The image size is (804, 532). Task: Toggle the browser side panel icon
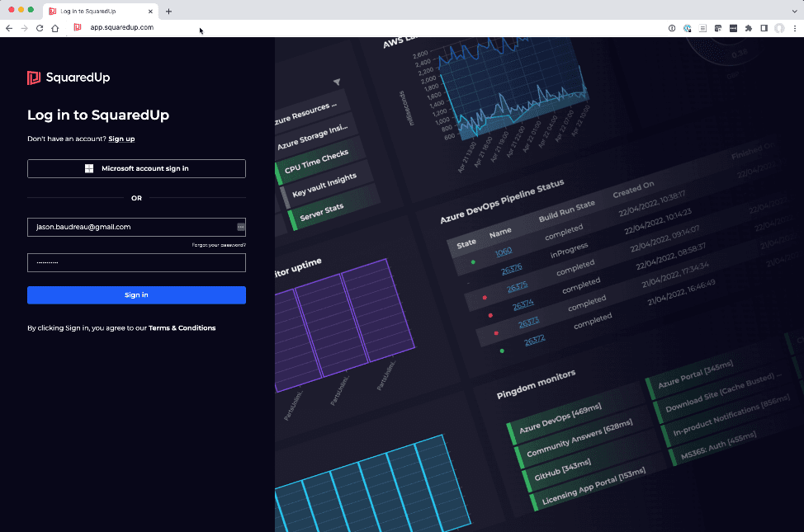764,28
